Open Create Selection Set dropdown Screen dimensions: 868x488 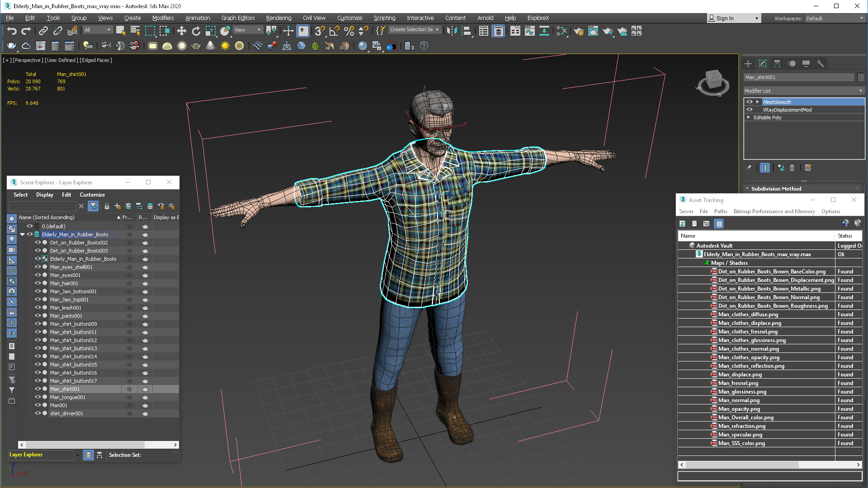415,30
